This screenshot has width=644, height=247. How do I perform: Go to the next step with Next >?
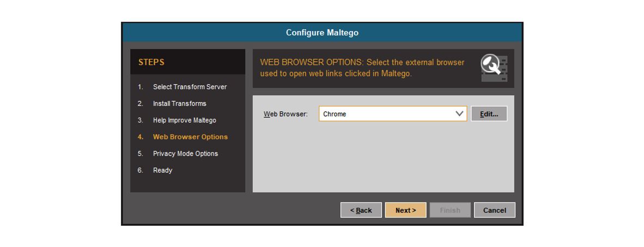coord(405,210)
